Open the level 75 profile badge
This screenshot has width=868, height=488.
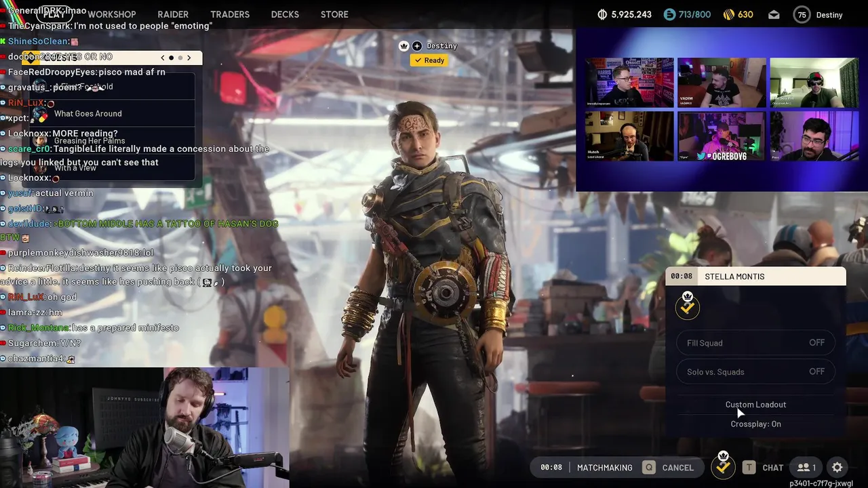tap(802, 15)
